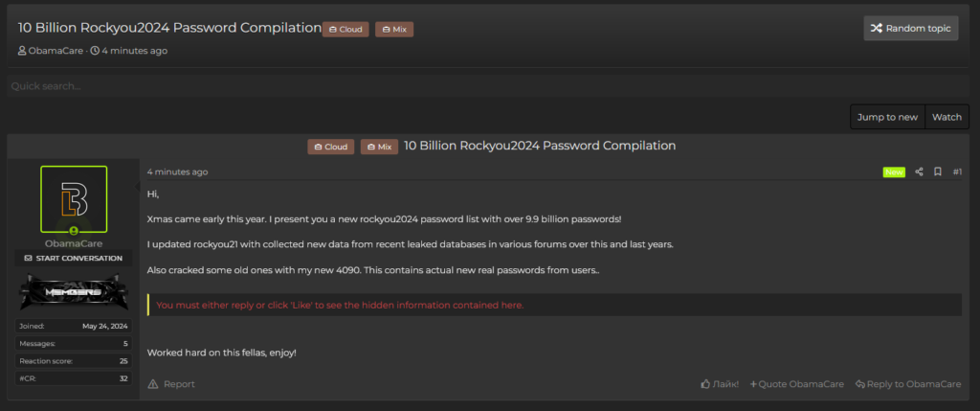This screenshot has width=980, height=411.
Task: Select the Mix tag beside the top title
Action: [393, 30]
